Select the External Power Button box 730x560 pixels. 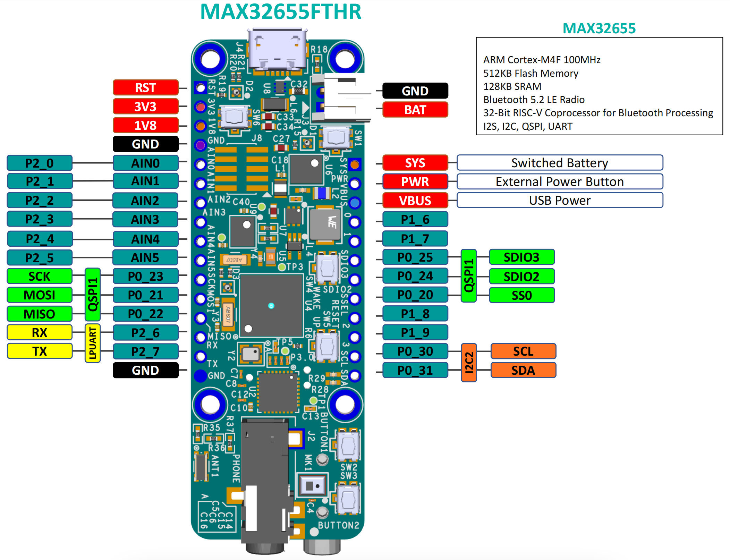[560, 181]
